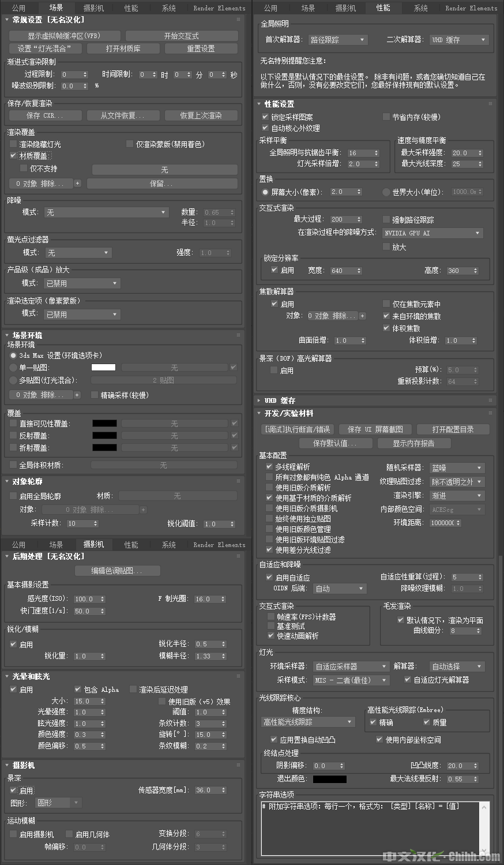Enable 节省内存(较慢) option
This screenshot has height=865, width=504.
pyautogui.click(x=385, y=117)
